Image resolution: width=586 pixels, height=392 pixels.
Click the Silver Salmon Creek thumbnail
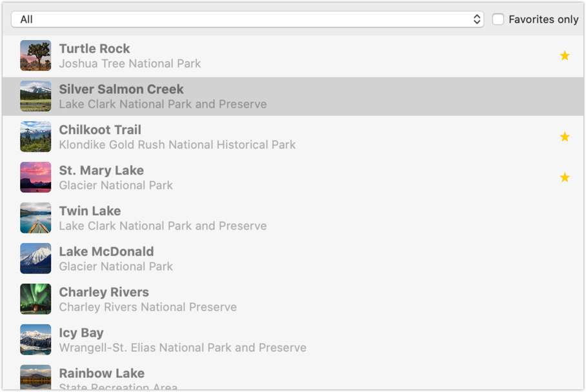click(x=35, y=97)
